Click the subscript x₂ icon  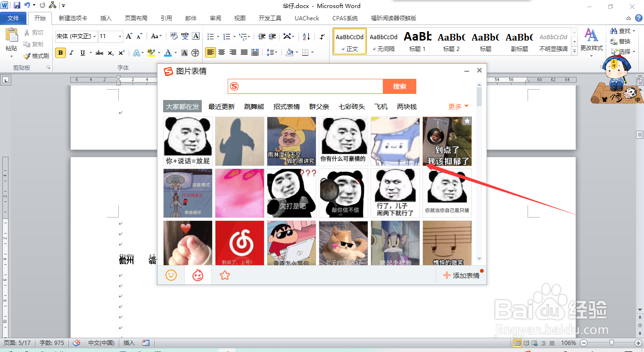(x=110, y=53)
